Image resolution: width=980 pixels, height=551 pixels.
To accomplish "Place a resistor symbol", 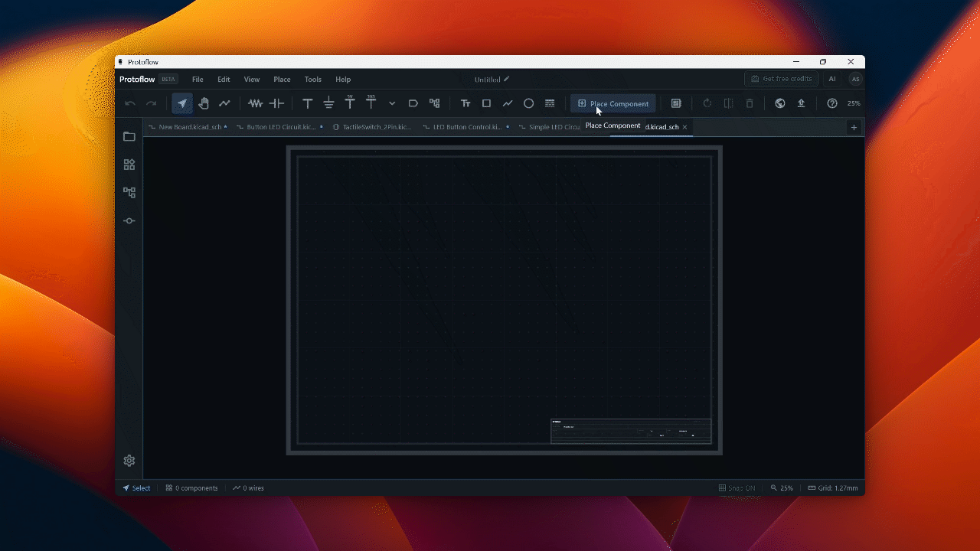I will pos(256,103).
